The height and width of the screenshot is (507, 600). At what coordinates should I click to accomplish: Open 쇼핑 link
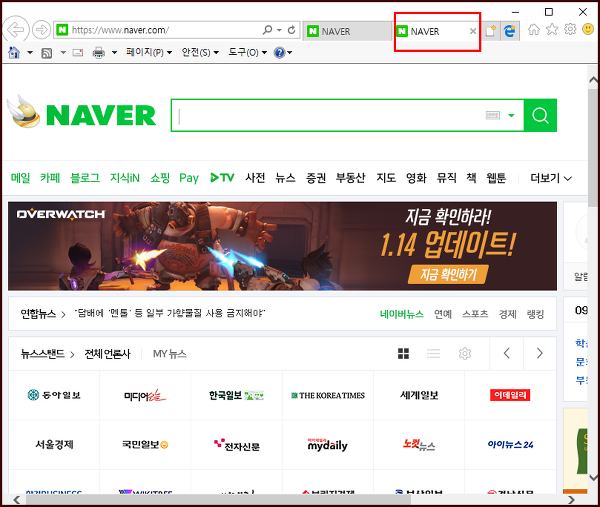pos(160,178)
